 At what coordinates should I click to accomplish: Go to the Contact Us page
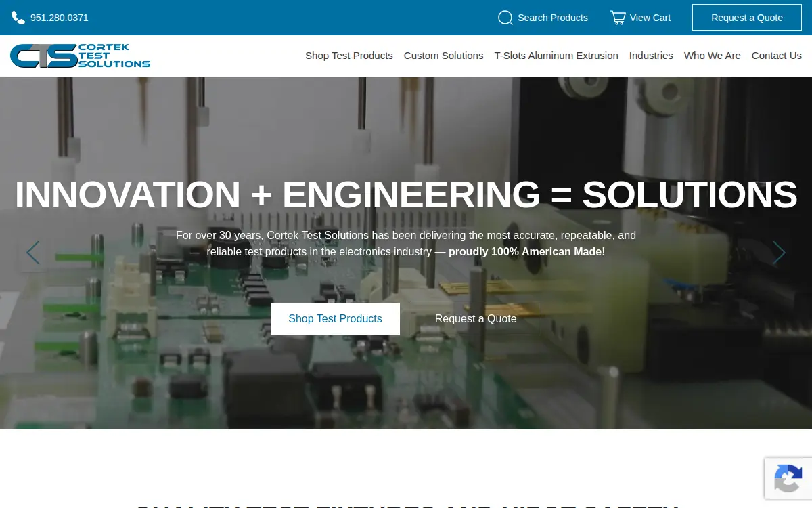[777, 56]
